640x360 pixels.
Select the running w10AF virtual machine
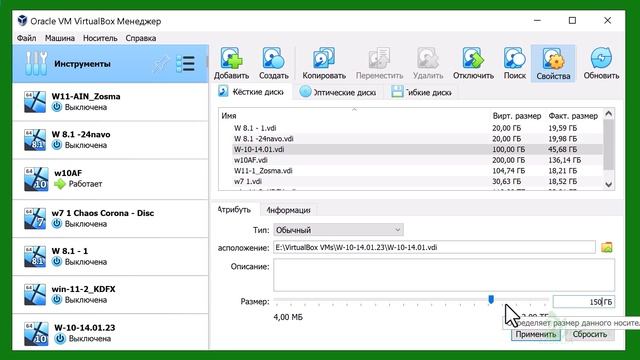110,179
